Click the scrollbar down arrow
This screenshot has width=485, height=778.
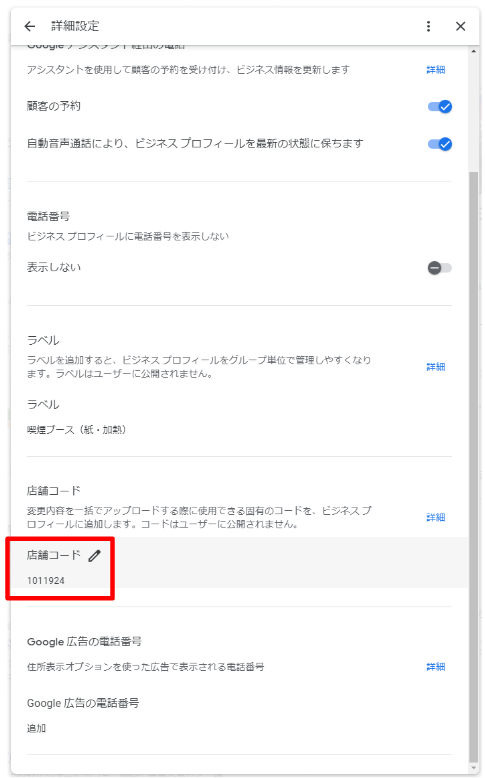coord(474,770)
